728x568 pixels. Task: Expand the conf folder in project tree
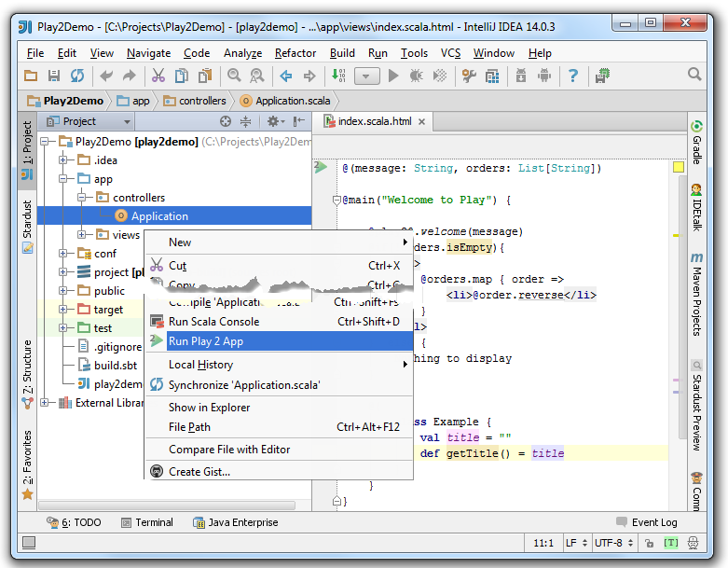coord(63,253)
